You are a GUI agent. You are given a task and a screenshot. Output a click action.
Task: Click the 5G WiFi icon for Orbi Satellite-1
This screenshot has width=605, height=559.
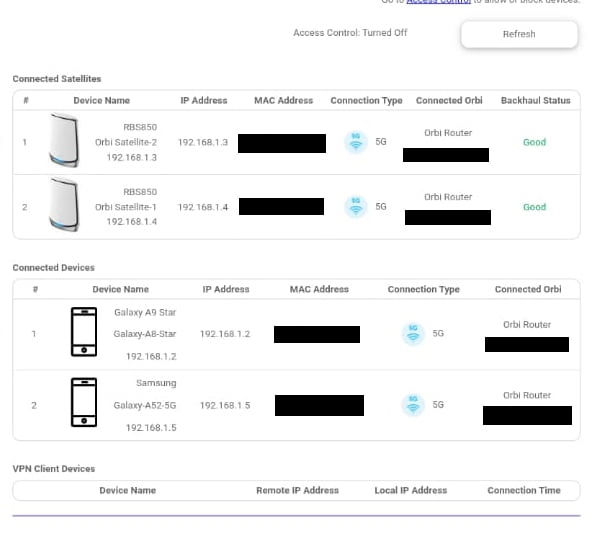coord(356,207)
